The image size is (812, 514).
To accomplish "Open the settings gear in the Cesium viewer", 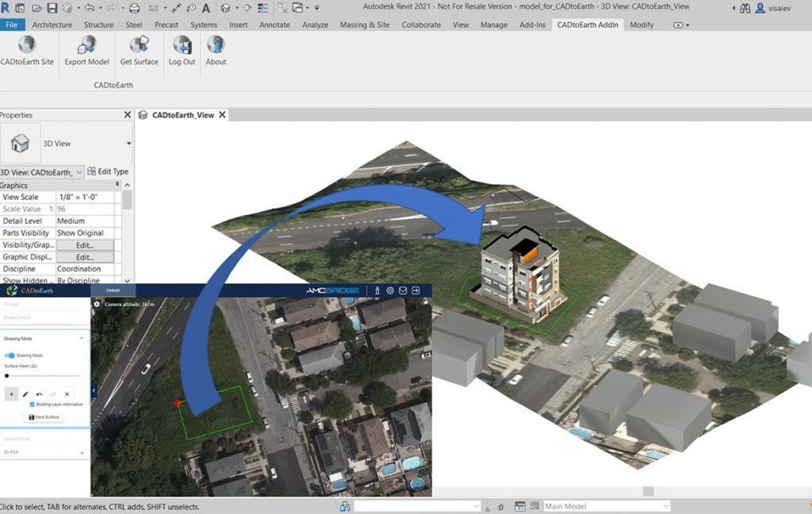I will [x=390, y=290].
